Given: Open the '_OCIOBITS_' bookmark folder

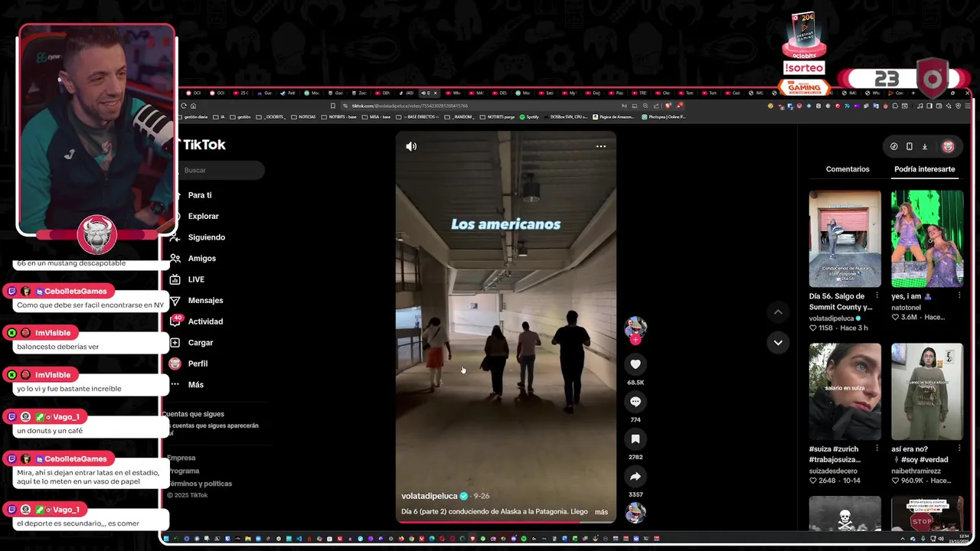Looking at the screenshot, I should coord(271,117).
